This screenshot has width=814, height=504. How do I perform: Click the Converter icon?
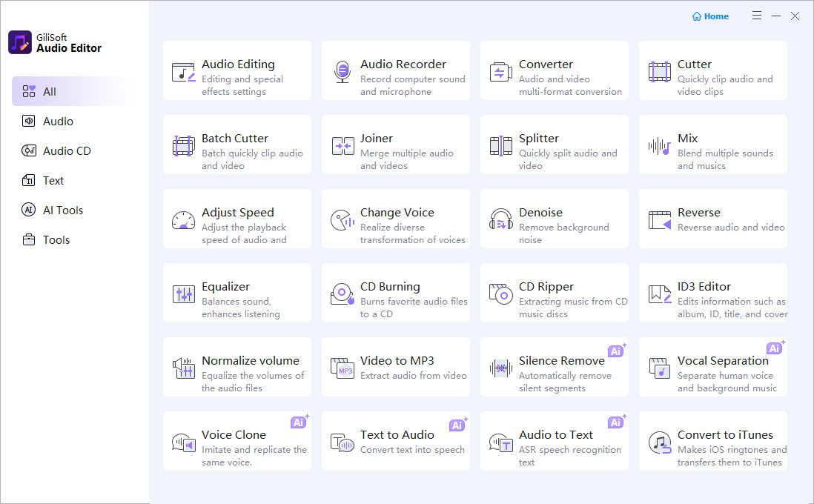pyautogui.click(x=500, y=72)
